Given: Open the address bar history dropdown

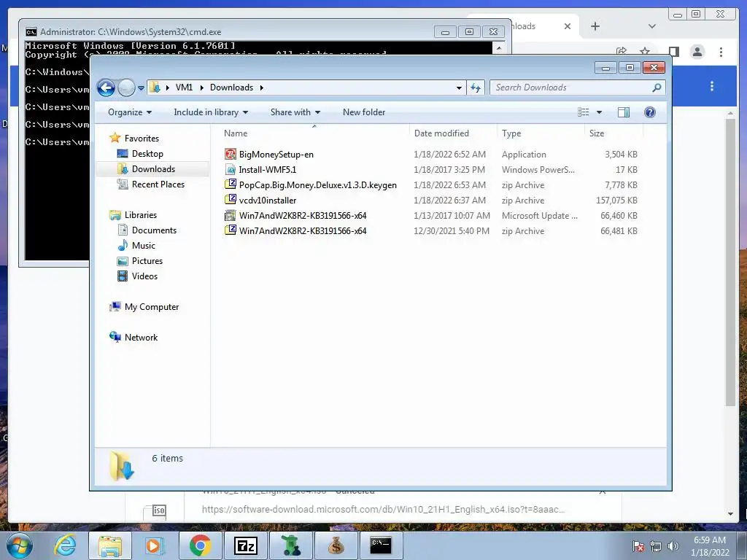Looking at the screenshot, I should tap(459, 87).
